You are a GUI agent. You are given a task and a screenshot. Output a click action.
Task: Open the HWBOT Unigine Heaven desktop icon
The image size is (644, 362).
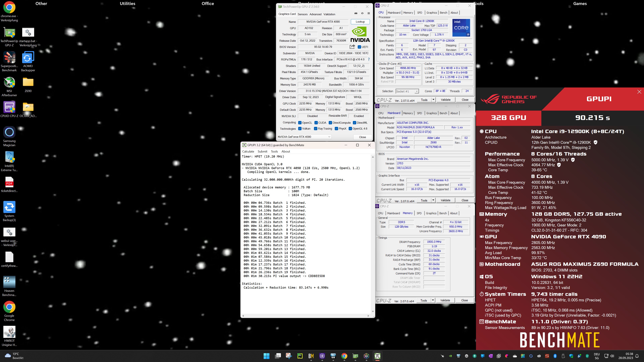(9, 336)
